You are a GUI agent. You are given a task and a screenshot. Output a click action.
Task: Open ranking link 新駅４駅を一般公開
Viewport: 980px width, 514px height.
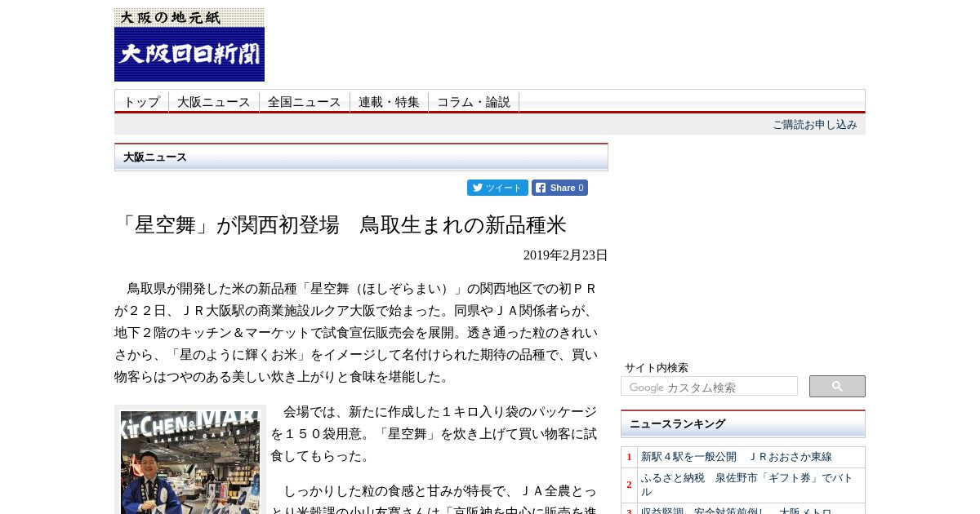point(737,457)
